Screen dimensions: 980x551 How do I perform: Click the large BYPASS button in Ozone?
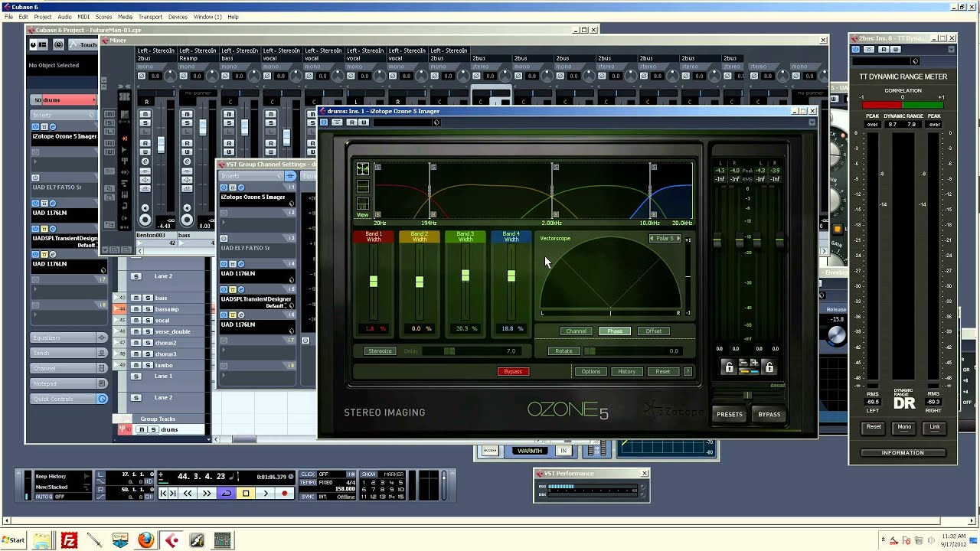(769, 415)
